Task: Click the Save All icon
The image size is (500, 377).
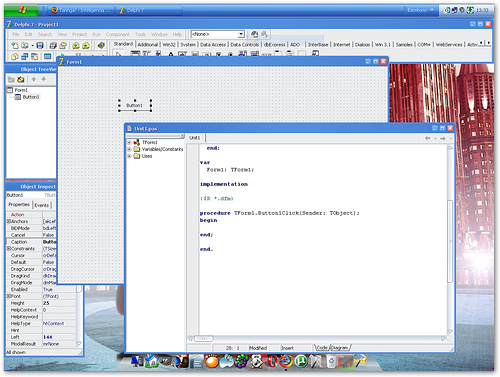Action: click(x=53, y=45)
